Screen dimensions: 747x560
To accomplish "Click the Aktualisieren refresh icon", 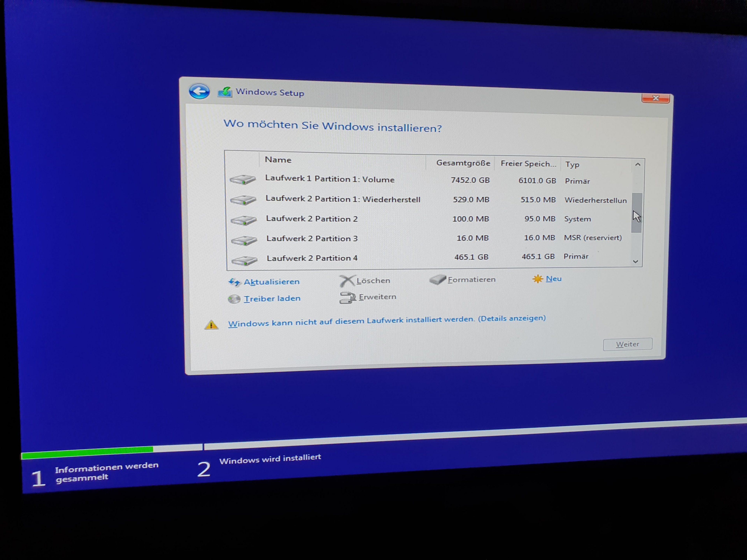I will [x=234, y=282].
